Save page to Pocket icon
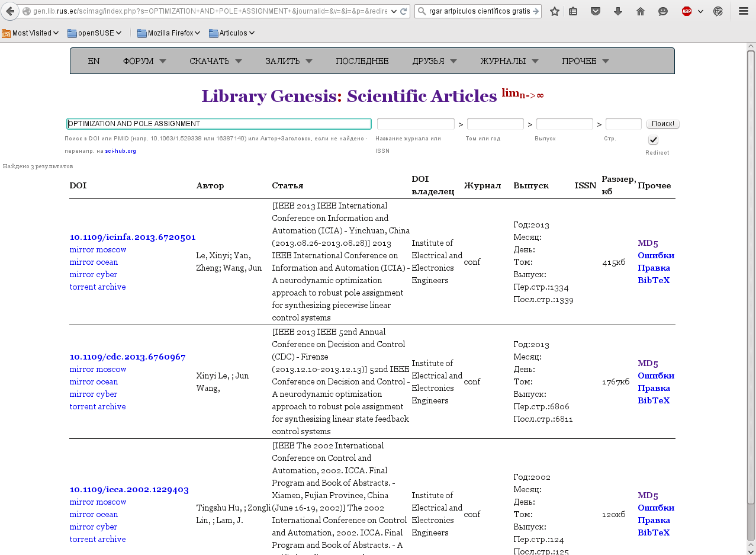Screen dimensions: 756x555 (596, 11)
